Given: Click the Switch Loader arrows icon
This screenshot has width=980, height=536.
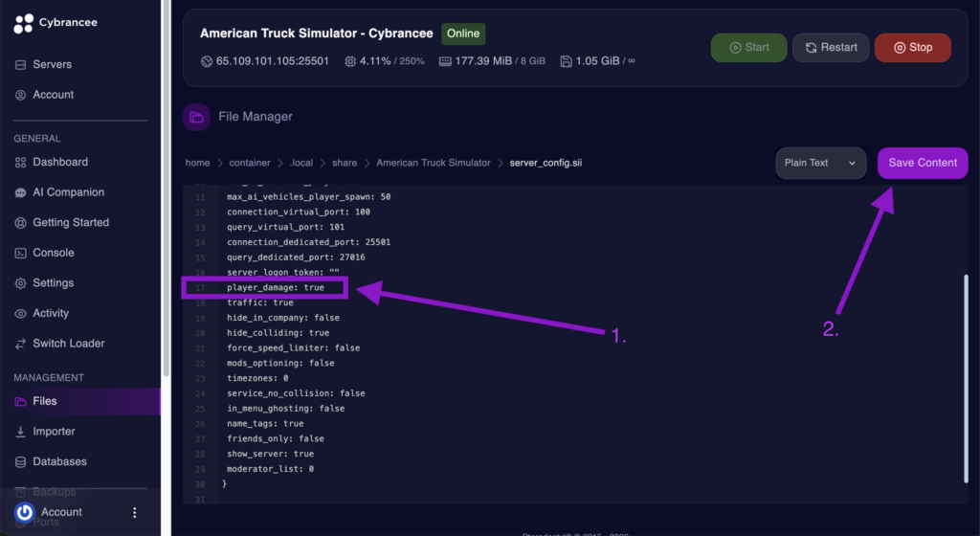Looking at the screenshot, I should tap(21, 344).
